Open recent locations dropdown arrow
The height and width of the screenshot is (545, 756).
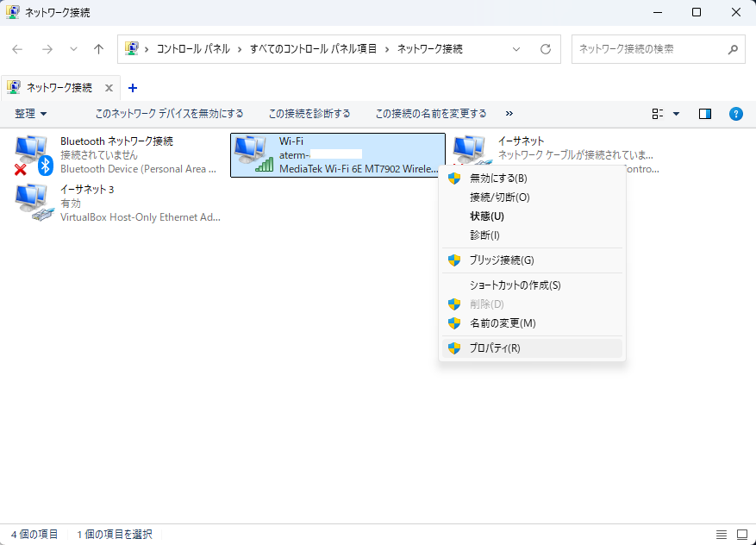pyautogui.click(x=73, y=49)
